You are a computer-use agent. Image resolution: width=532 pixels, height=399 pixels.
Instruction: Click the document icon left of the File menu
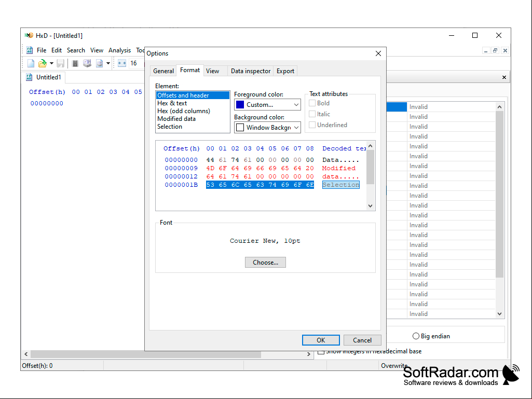pos(30,50)
